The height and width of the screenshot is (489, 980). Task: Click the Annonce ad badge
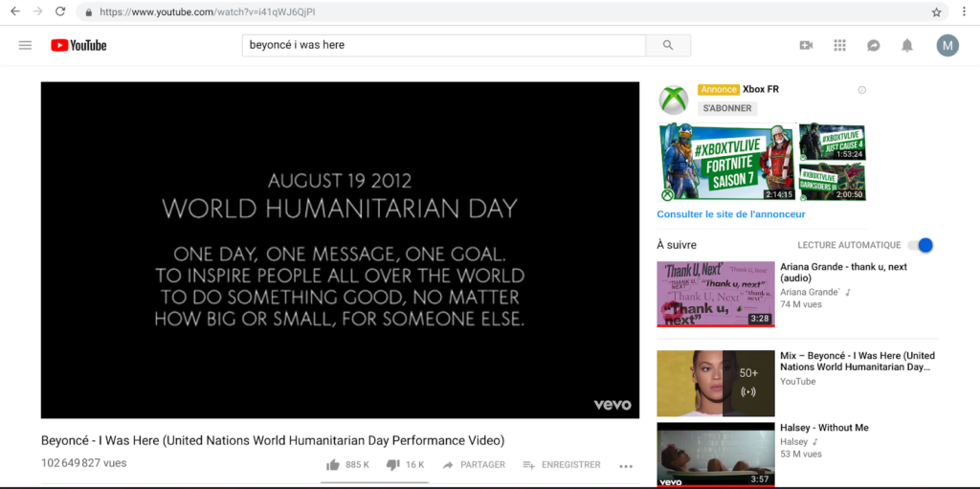point(719,89)
